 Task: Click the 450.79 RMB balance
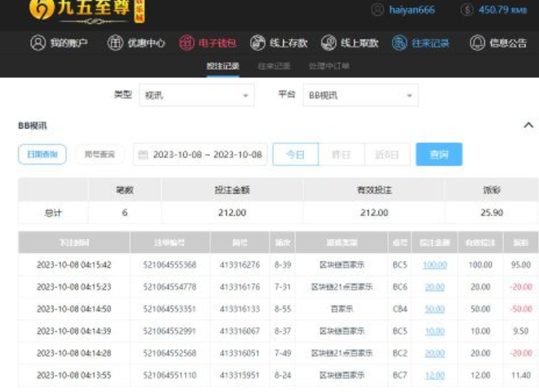point(502,10)
